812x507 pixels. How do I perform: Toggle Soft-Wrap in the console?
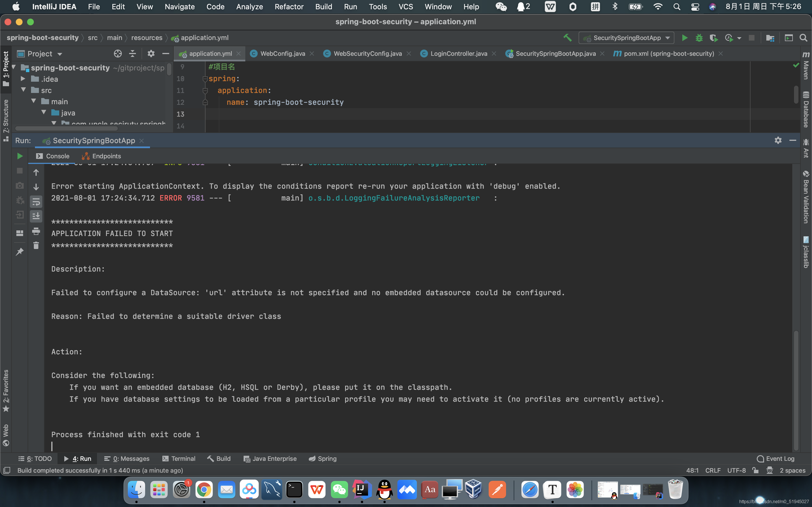coord(36,202)
